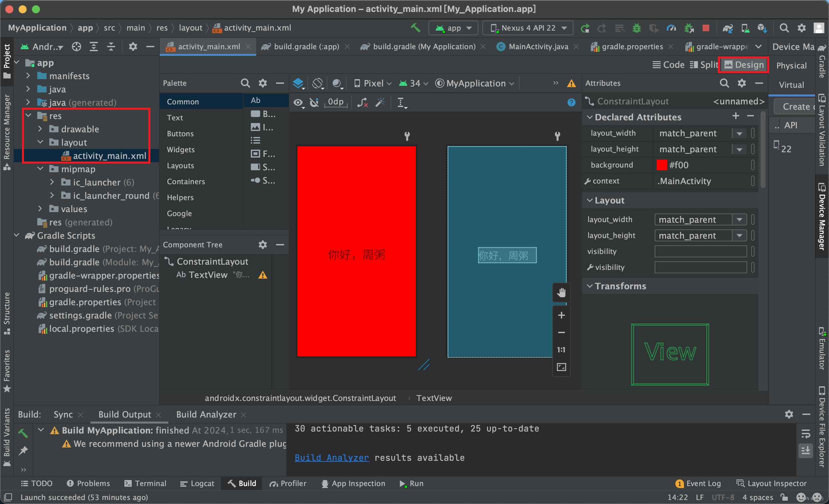The image size is (829, 504).
Task: Toggle View Options eye icon
Action: [x=298, y=102]
